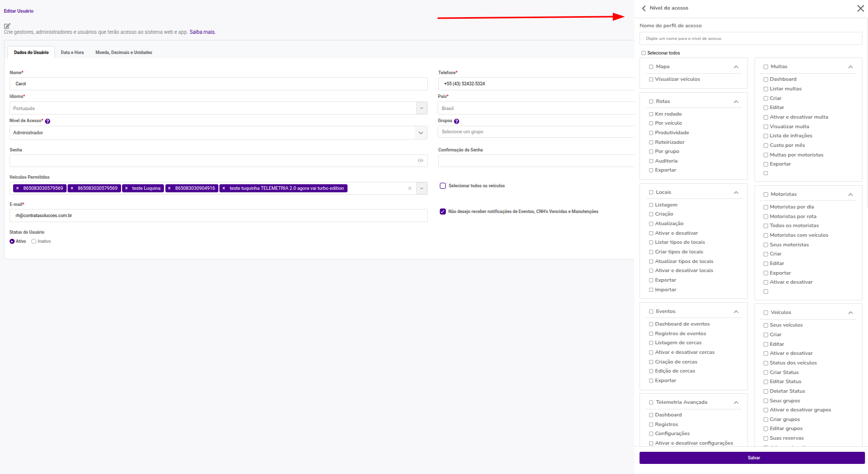Open the Veículos Permitidos dropdown arrow

click(x=422, y=188)
